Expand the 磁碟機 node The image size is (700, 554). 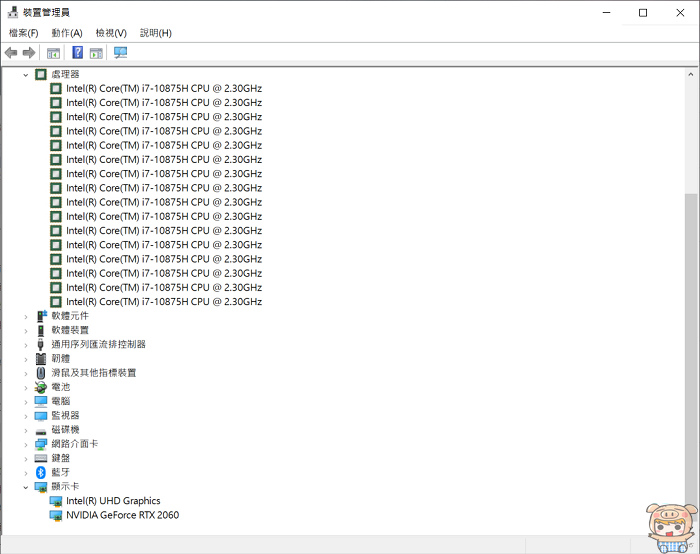click(25, 431)
